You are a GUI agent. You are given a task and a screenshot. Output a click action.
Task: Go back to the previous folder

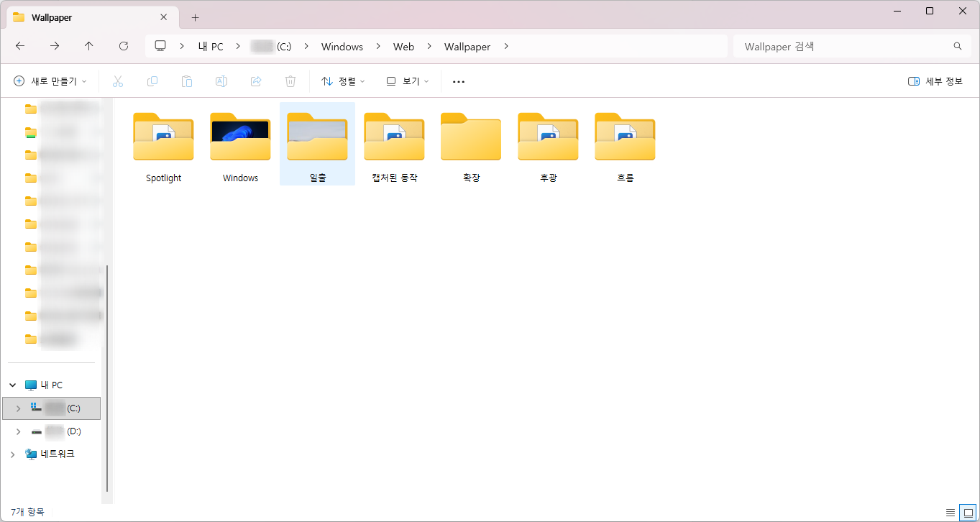[20, 46]
